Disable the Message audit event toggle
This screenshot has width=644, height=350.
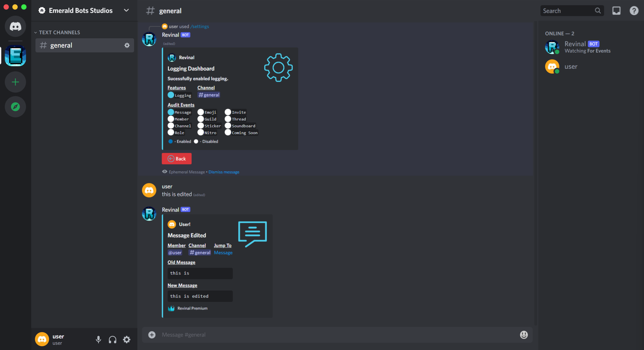click(171, 112)
